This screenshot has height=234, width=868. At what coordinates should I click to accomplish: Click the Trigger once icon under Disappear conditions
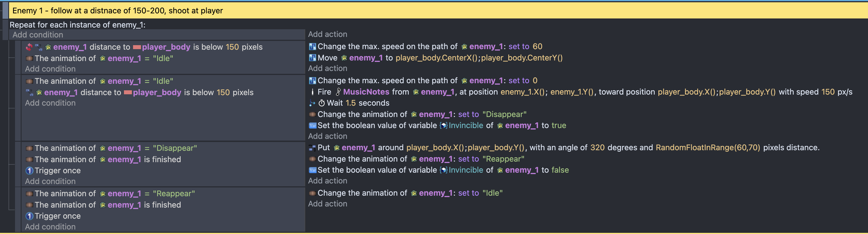[x=29, y=171]
